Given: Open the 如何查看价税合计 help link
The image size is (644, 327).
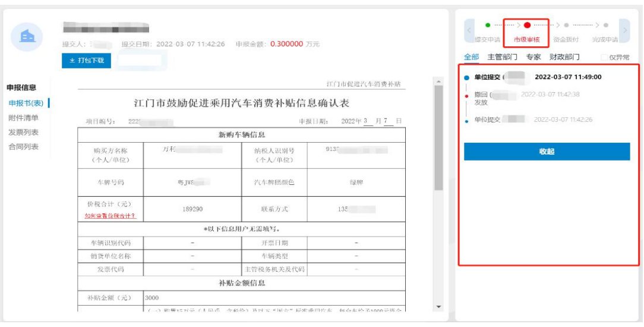Looking at the screenshot, I should [x=111, y=216].
